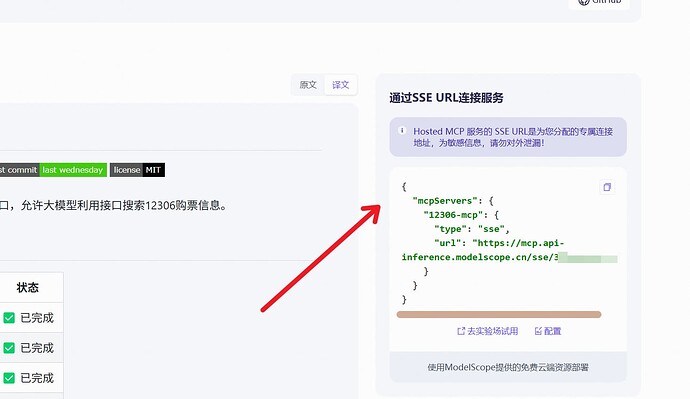Copy the MCP server JSON config
Image resolution: width=690 pixels, height=399 pixels.
pyautogui.click(x=607, y=187)
